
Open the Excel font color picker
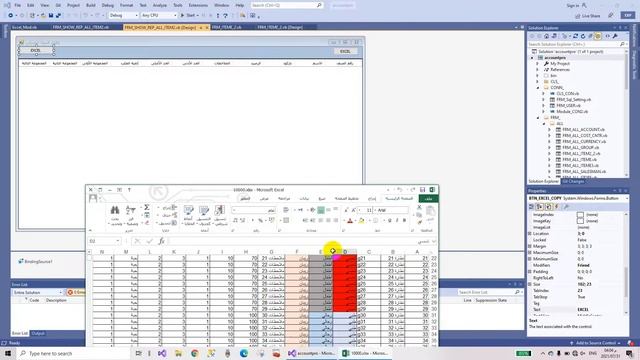pyautogui.click(x=350, y=220)
